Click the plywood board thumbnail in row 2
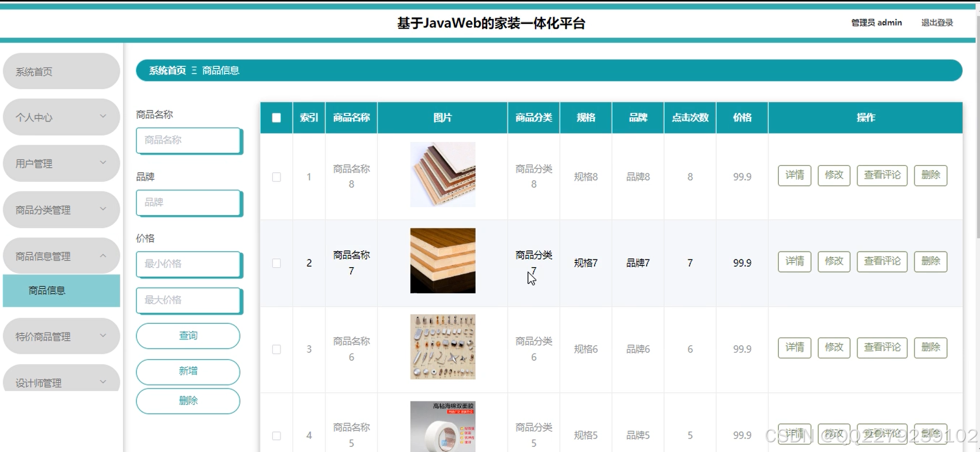The width and height of the screenshot is (980, 452). (443, 260)
